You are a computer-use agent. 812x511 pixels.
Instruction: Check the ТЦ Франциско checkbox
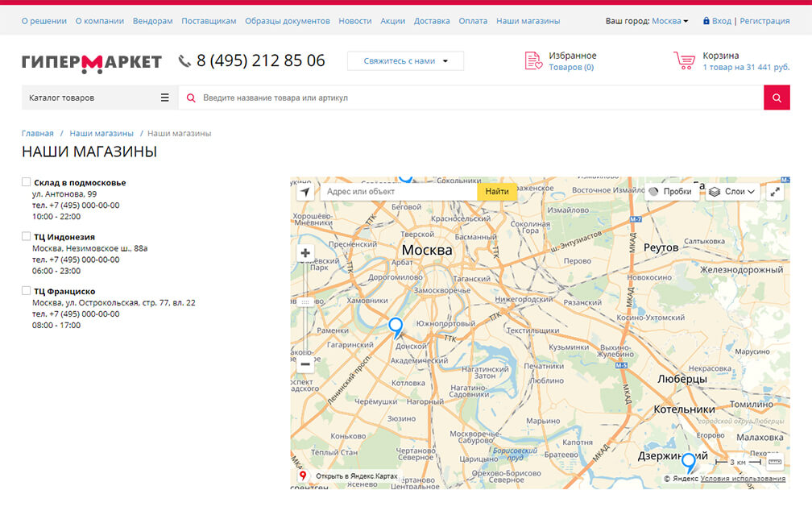click(x=26, y=291)
